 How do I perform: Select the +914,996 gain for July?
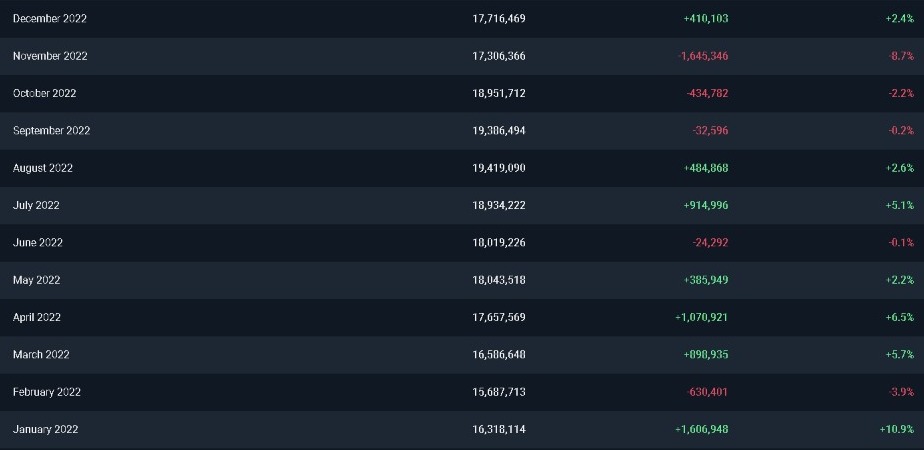coord(706,205)
